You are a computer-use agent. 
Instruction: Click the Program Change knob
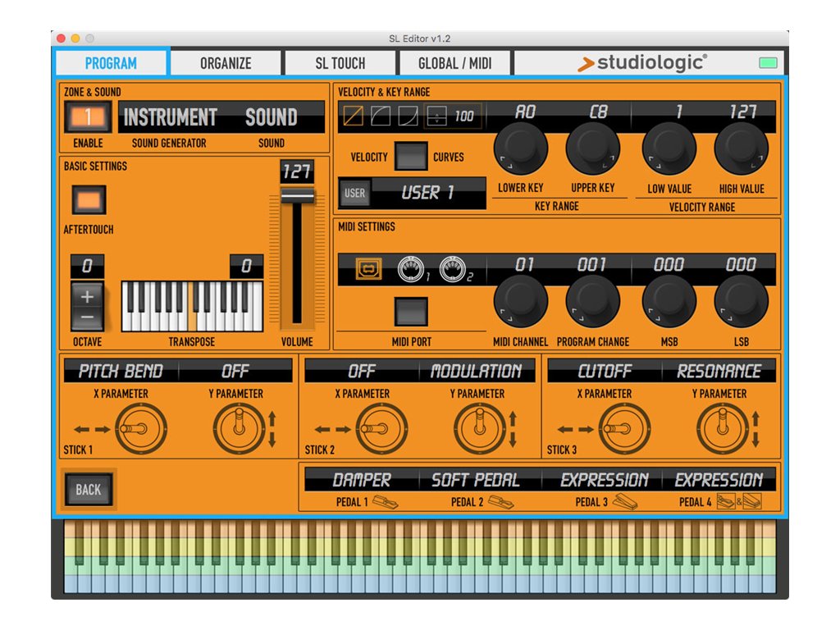(592, 300)
